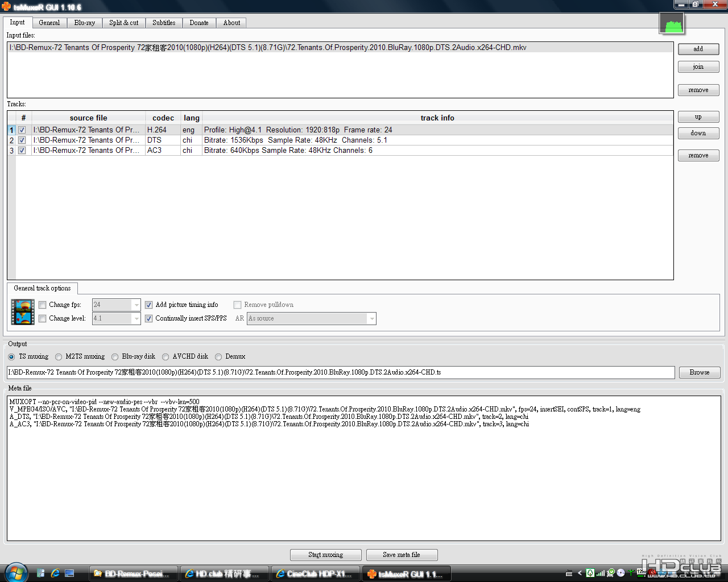Browse for output file location
Screen dimensions: 728x582
pos(700,372)
